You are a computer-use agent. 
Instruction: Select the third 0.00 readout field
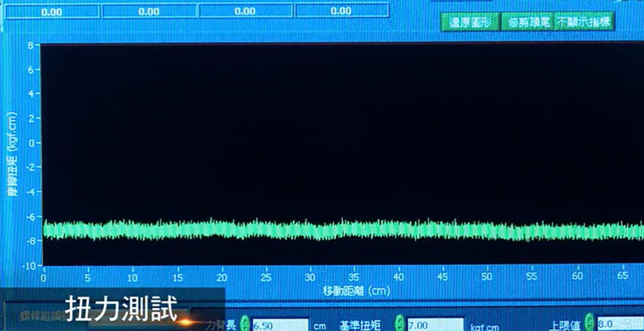pos(245,11)
